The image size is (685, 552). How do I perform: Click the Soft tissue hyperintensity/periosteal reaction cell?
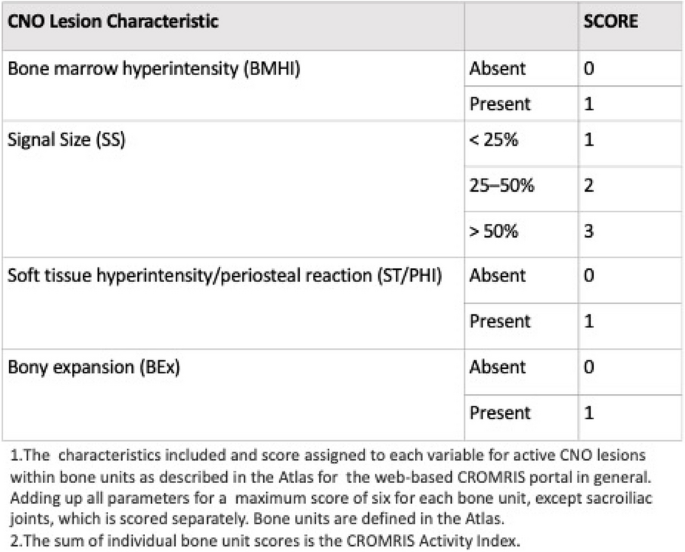232,275
